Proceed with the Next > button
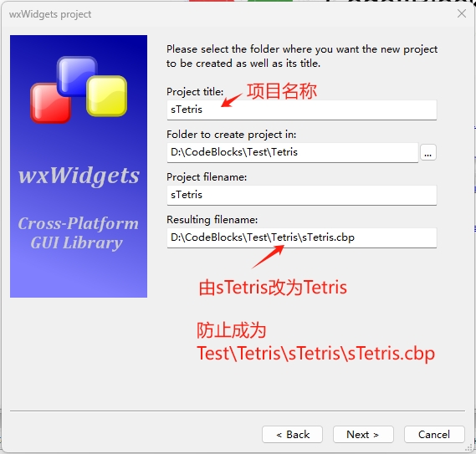 click(x=363, y=434)
